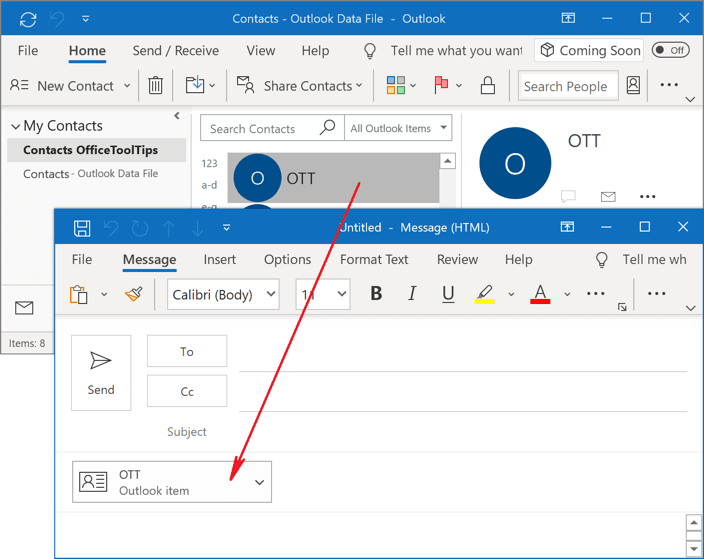Collapse My Contacts group

pos(15,127)
